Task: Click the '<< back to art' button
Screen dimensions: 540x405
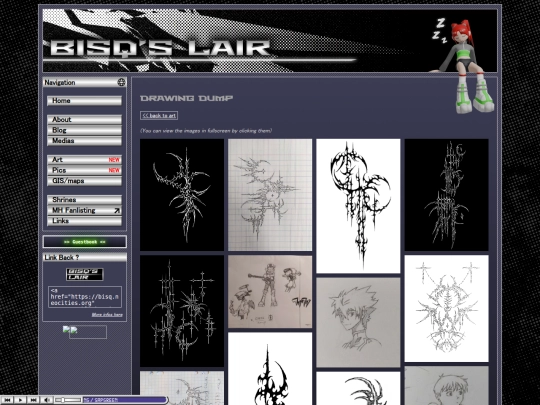Action: [159, 116]
